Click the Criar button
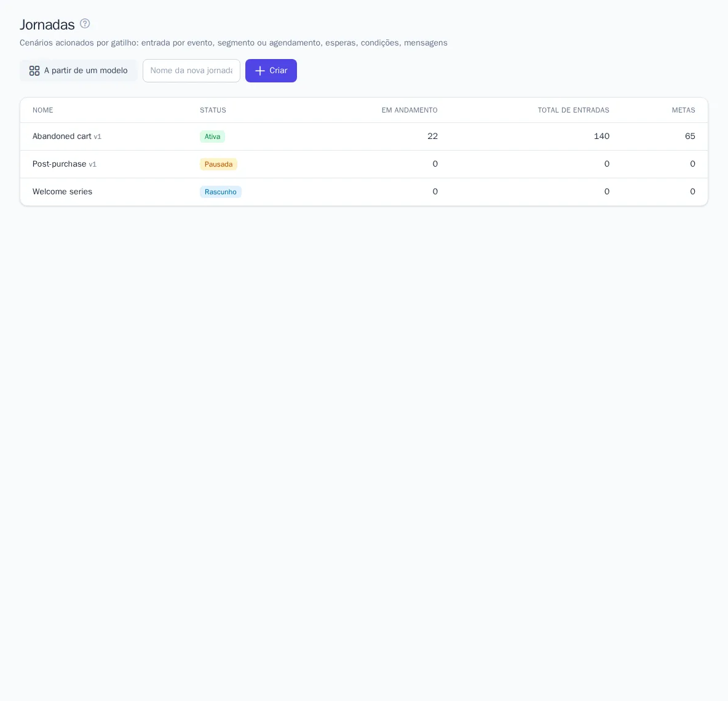Viewport: 728px width, 701px height. coord(271,71)
